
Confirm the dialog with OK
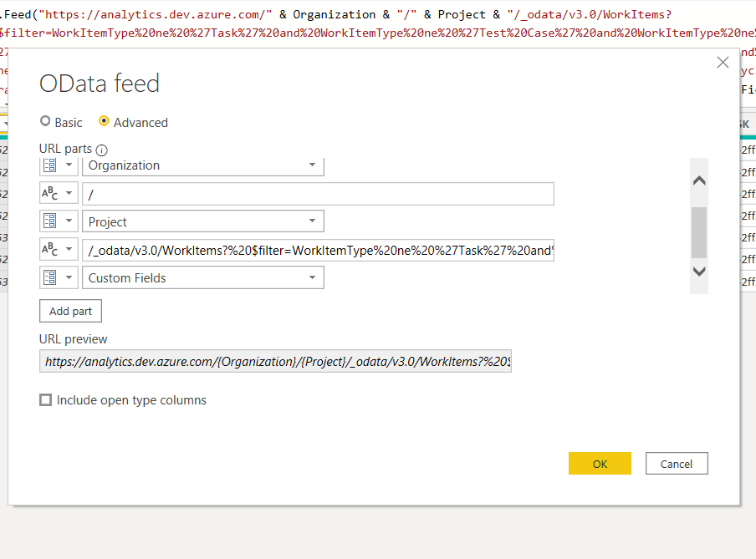click(600, 464)
